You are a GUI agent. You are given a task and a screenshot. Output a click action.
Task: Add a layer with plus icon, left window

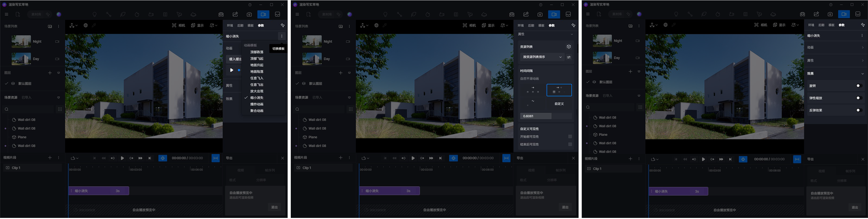[50, 73]
